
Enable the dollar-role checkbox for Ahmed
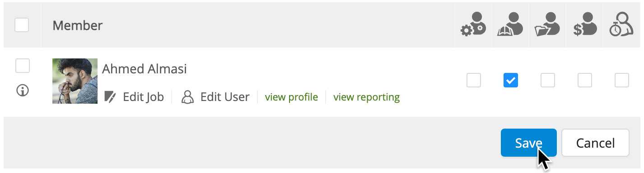pyautogui.click(x=585, y=80)
